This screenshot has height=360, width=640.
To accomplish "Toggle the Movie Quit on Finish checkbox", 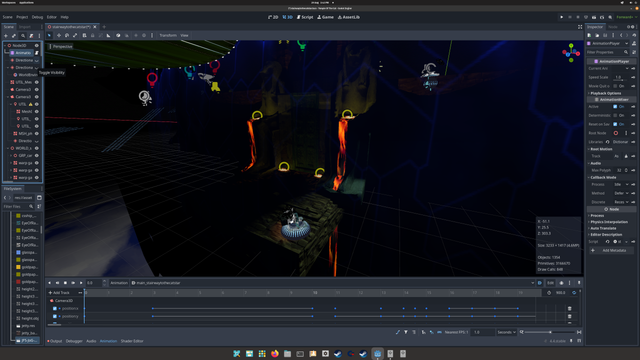I will click(x=615, y=86).
